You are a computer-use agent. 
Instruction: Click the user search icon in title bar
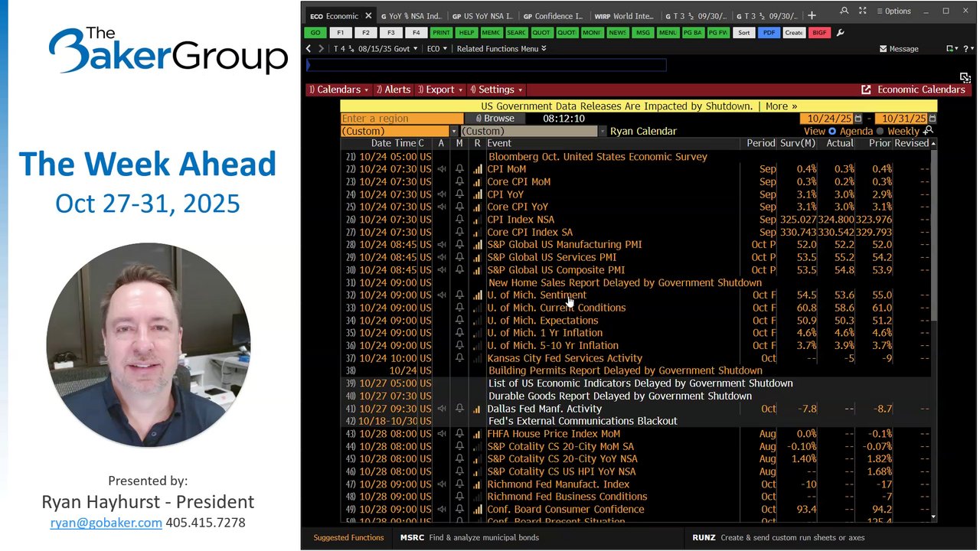(844, 11)
